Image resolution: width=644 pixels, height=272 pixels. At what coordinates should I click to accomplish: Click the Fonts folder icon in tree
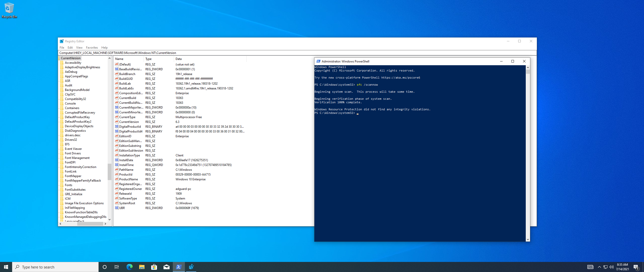pyautogui.click(x=62, y=185)
